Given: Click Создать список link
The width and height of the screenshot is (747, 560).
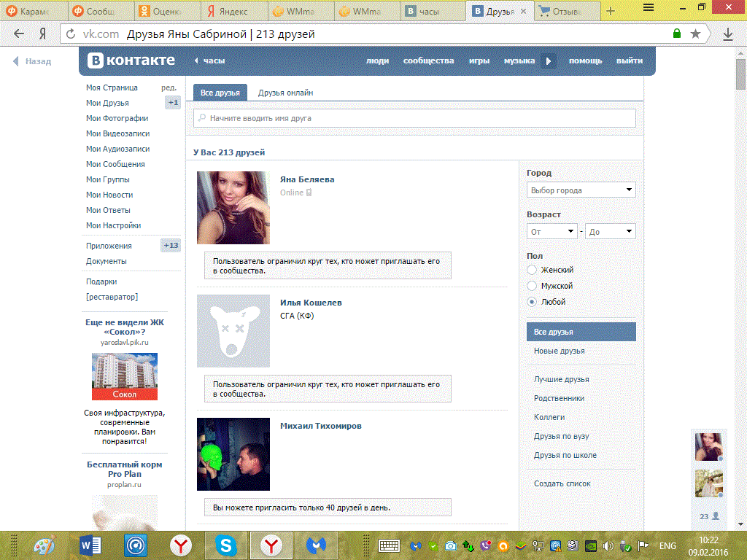Looking at the screenshot, I should [x=562, y=483].
